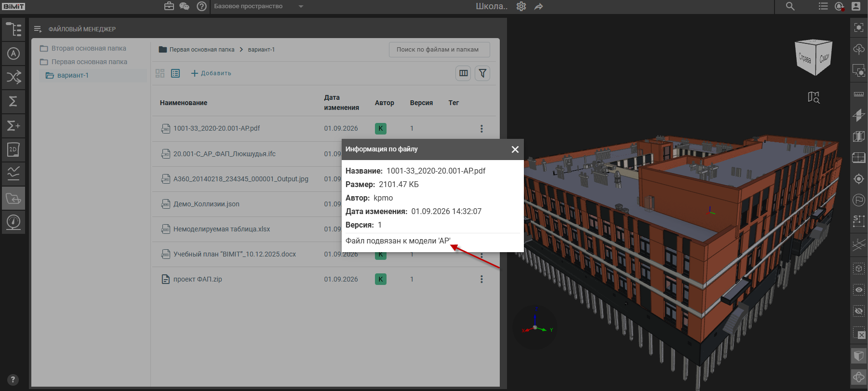Viewport: 868px width, 391px height.
Task: Open the chat messages icon
Action: [x=184, y=6]
